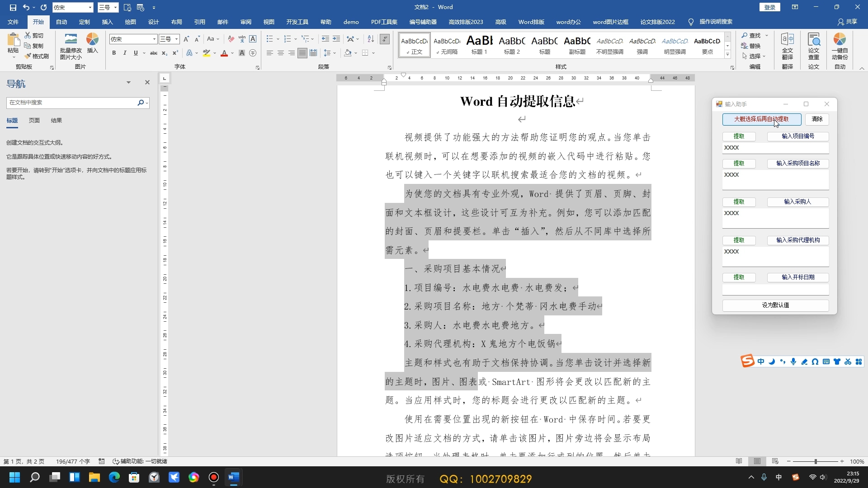
Task: Click the clear formatting eraser icon
Action: click(x=231, y=39)
